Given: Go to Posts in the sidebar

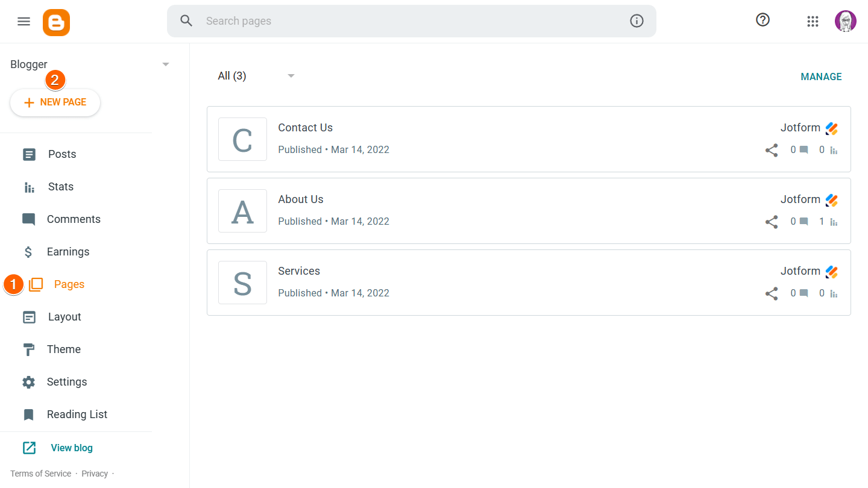Looking at the screenshot, I should 61,154.
